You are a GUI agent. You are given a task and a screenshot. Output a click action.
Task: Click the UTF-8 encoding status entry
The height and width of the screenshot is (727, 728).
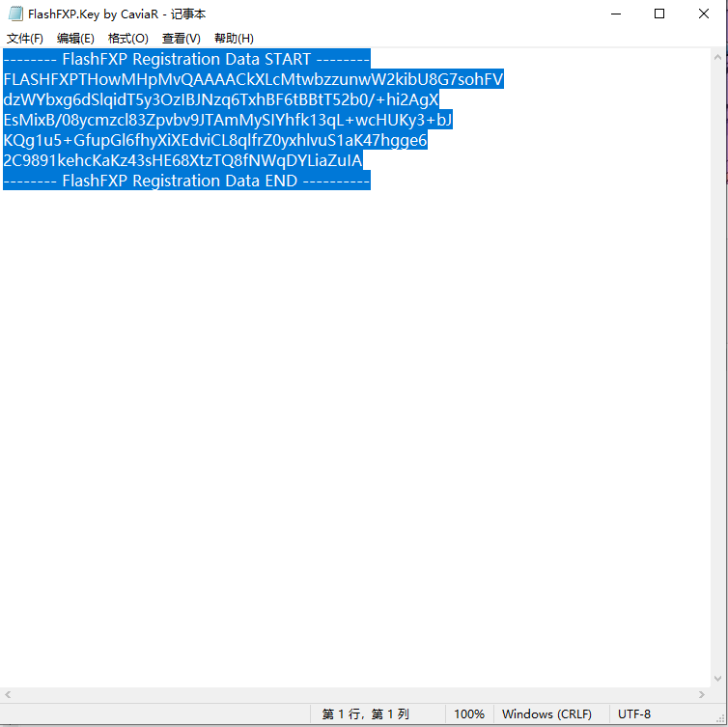(x=633, y=714)
